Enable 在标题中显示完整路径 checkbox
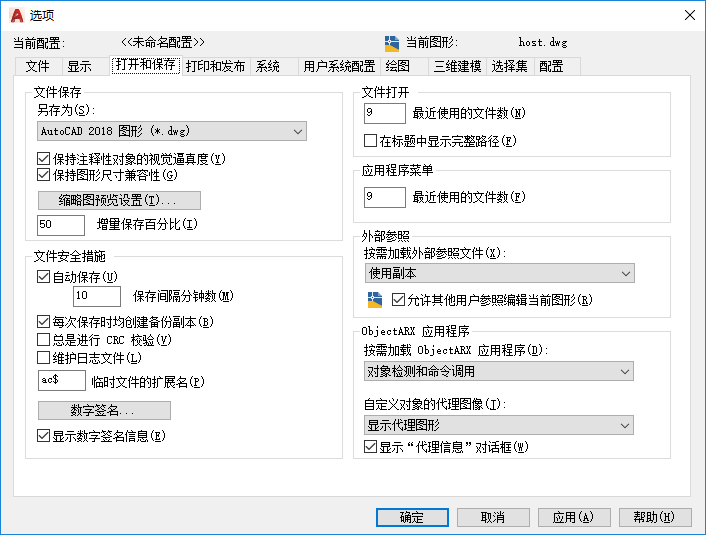Screen dimensions: 706x535 tap(370, 141)
